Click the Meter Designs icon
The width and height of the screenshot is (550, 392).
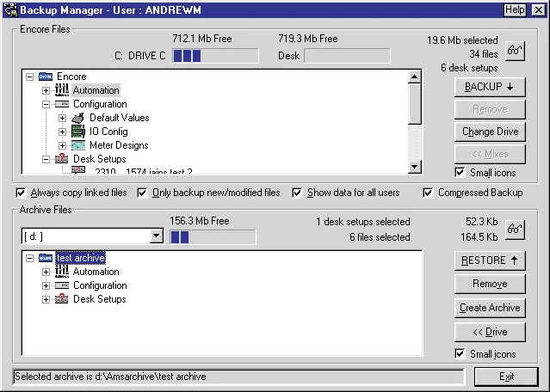pos(77,145)
